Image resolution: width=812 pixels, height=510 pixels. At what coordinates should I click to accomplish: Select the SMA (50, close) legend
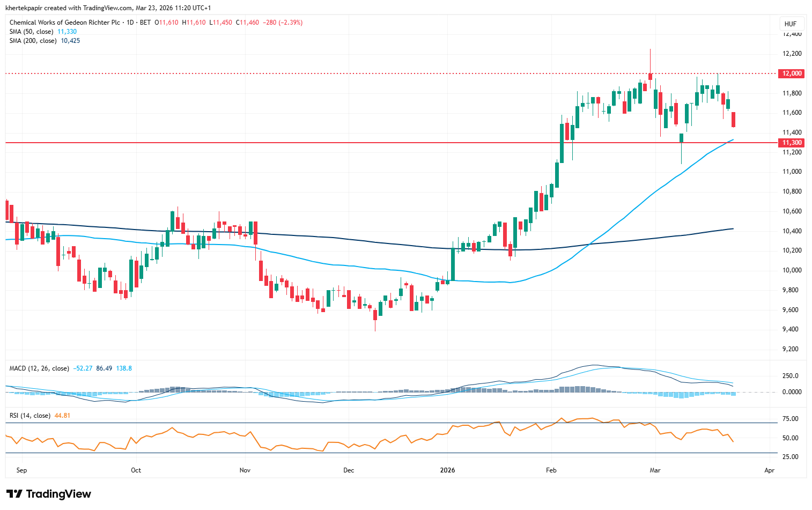click(x=31, y=32)
